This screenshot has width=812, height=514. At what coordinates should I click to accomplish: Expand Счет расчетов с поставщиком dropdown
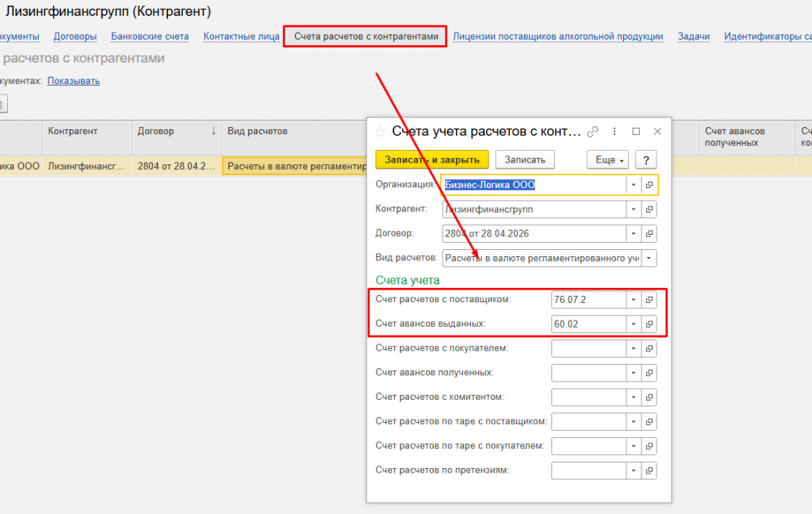[634, 300]
